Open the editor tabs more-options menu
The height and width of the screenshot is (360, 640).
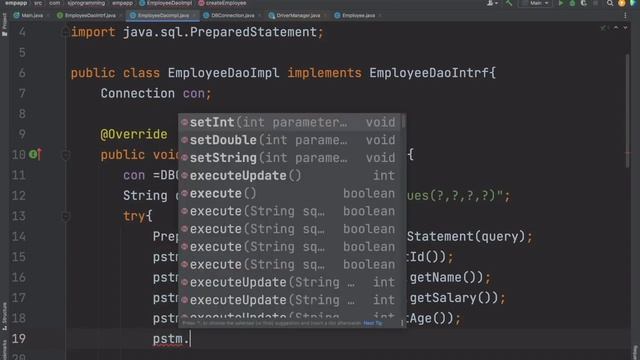point(625,16)
